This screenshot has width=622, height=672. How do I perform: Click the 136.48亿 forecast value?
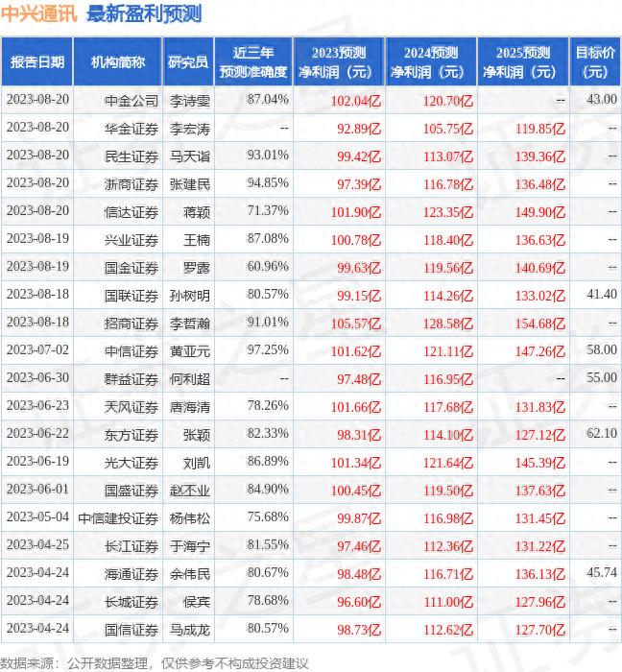click(540, 184)
